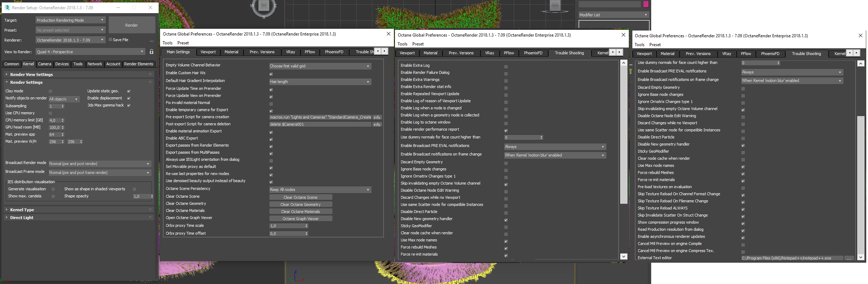This screenshot has width=868, height=284.
Task: Expand the Kernel Type rollout
Action: [79, 210]
